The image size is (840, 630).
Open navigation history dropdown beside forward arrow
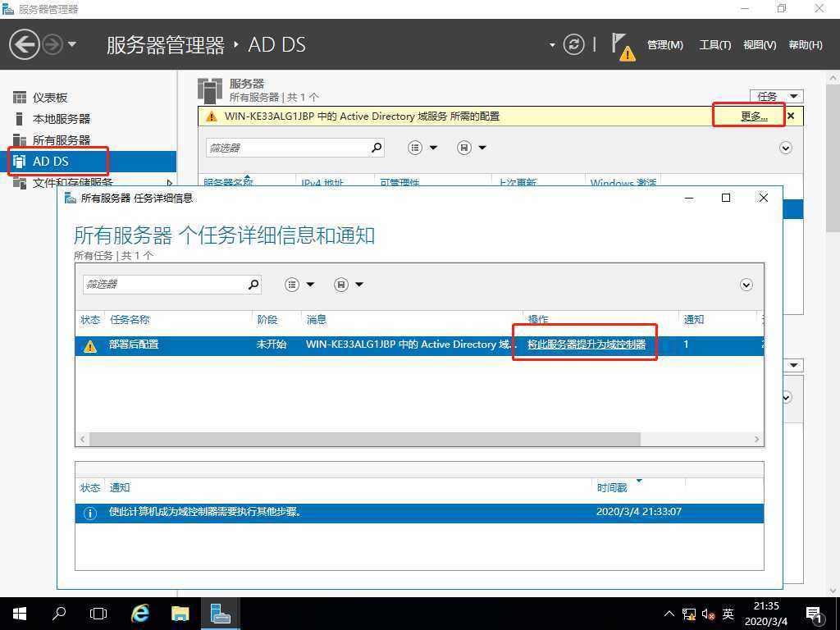72,44
